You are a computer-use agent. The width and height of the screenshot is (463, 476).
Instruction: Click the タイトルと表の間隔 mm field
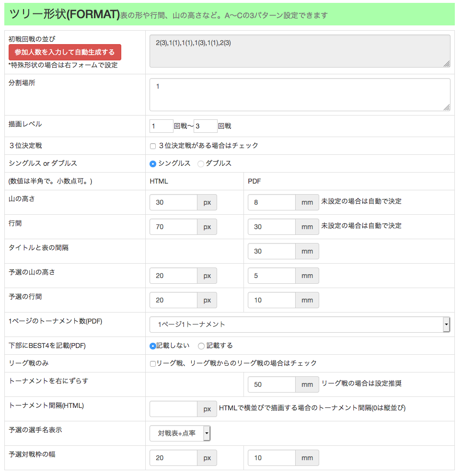click(272, 251)
